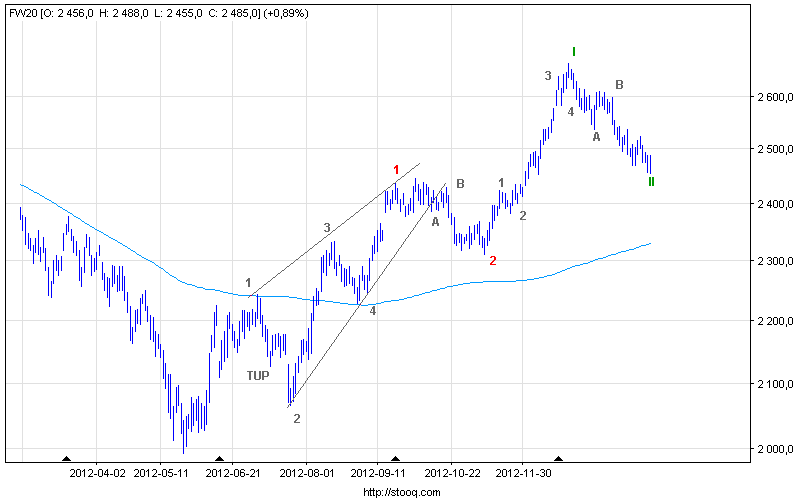Click gray B label right of green I peak

pos(619,85)
